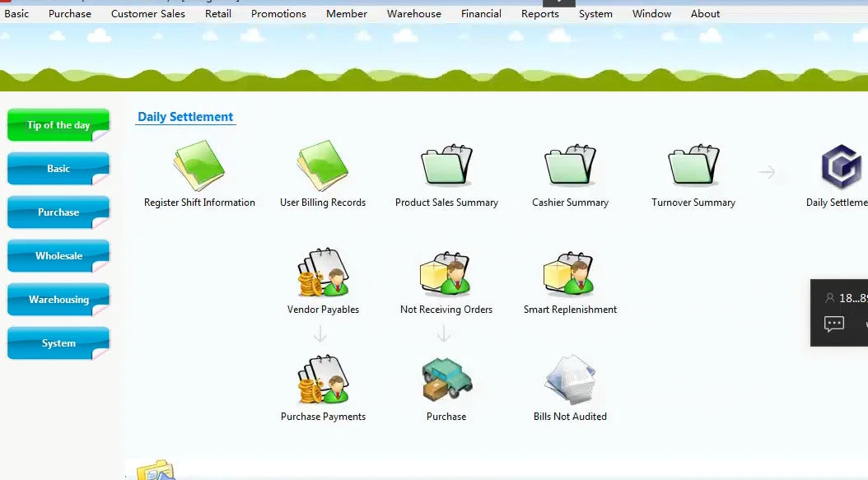Viewport: 868px width, 480px height.
Task: Click the Daily Settlement heading link
Action: click(x=185, y=117)
